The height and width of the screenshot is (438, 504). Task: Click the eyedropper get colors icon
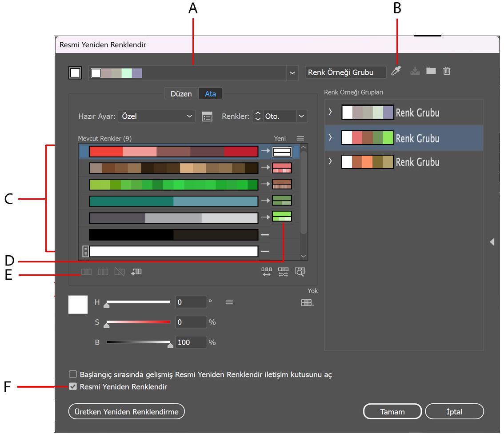pos(396,71)
